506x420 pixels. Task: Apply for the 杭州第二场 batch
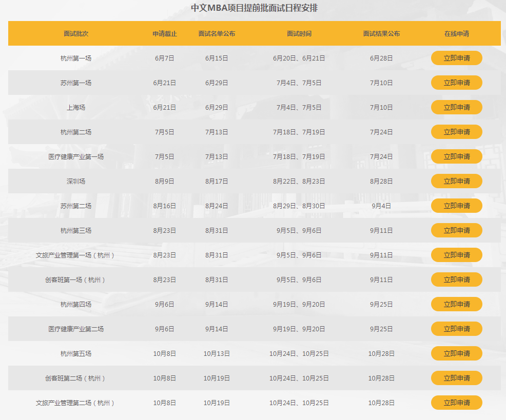(456, 132)
